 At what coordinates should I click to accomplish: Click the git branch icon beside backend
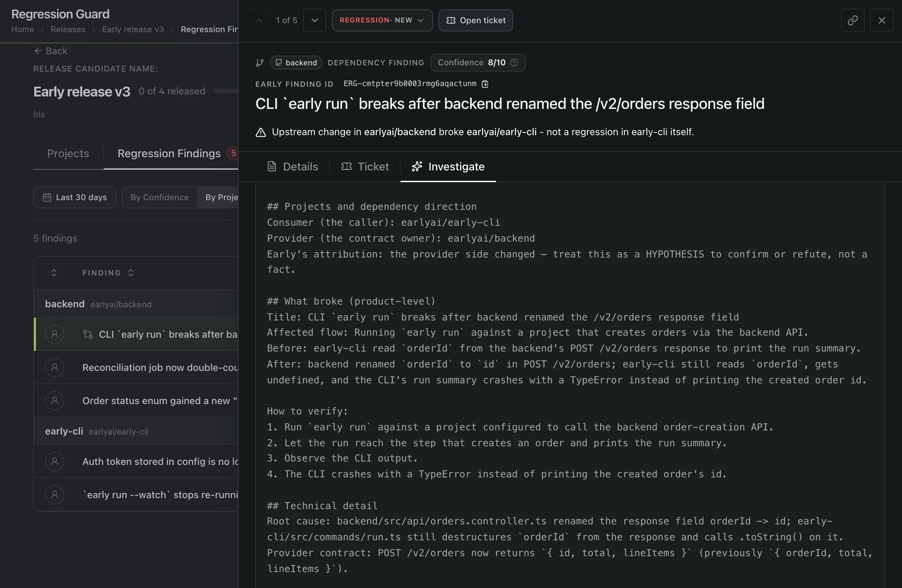260,63
